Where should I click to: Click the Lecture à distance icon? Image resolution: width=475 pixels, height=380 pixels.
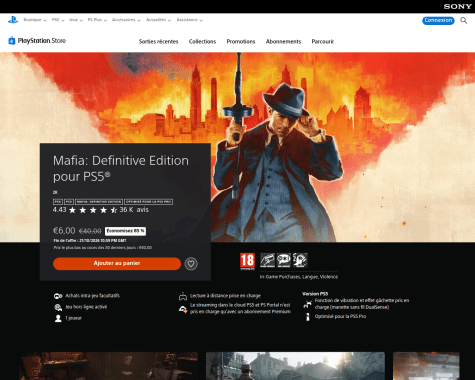183,296
